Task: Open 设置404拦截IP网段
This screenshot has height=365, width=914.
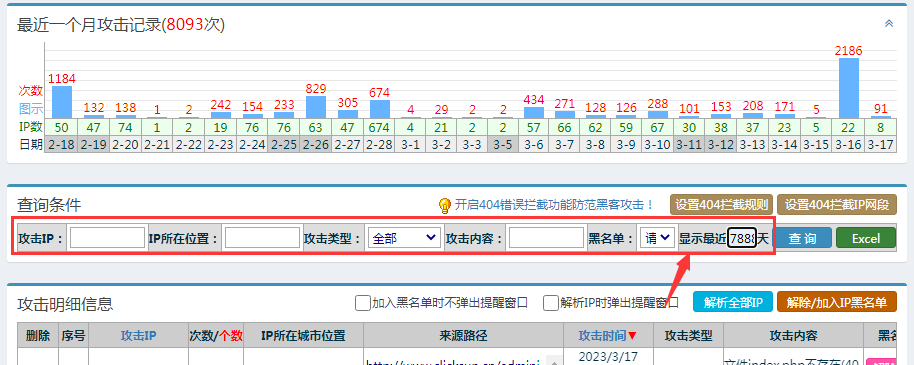Action: (x=837, y=205)
